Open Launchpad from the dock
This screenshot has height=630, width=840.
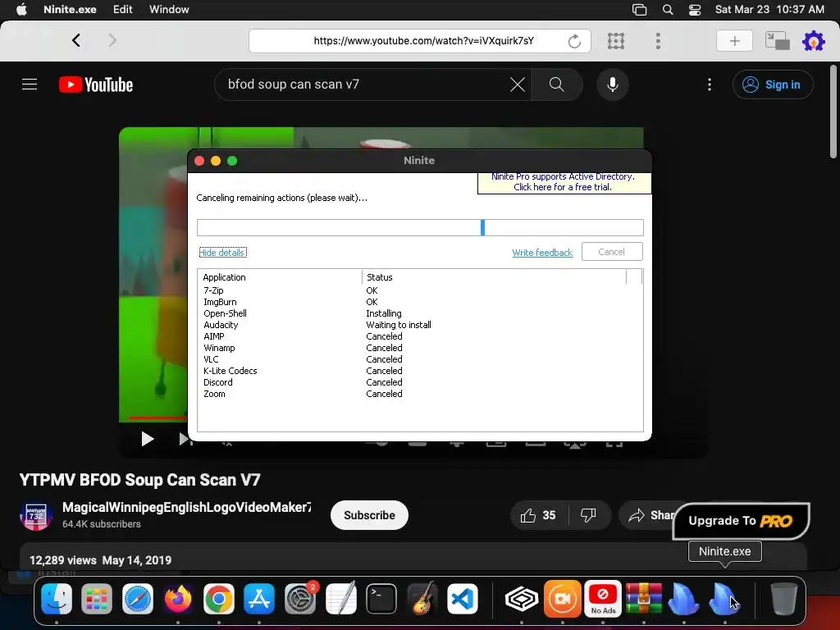(97, 598)
